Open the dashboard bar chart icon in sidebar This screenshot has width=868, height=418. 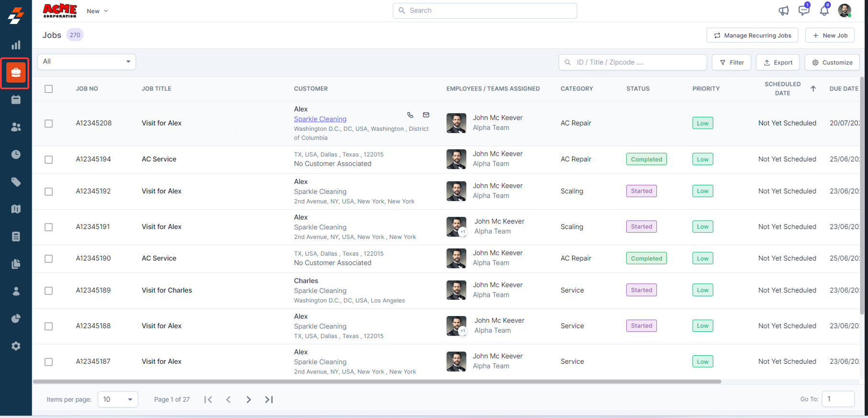click(x=16, y=45)
